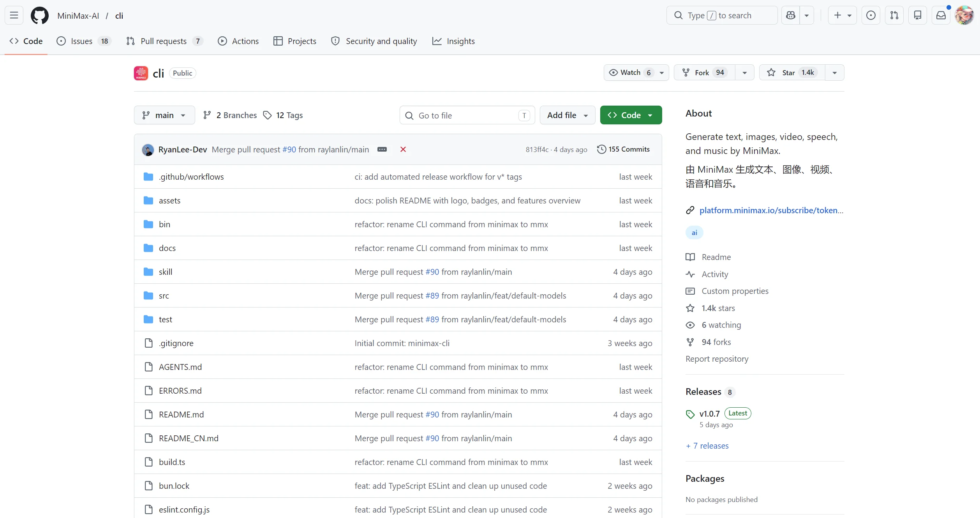
Task: Expand commit message ellipsis button
Action: pyautogui.click(x=382, y=149)
